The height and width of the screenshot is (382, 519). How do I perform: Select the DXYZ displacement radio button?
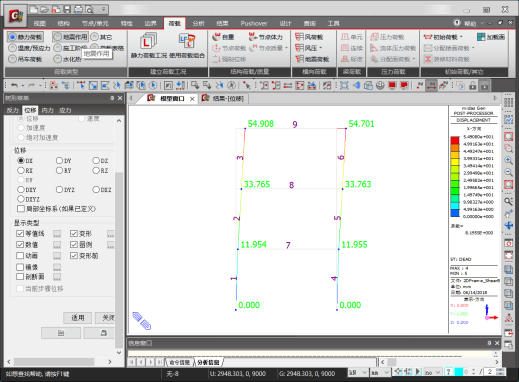[21, 199]
